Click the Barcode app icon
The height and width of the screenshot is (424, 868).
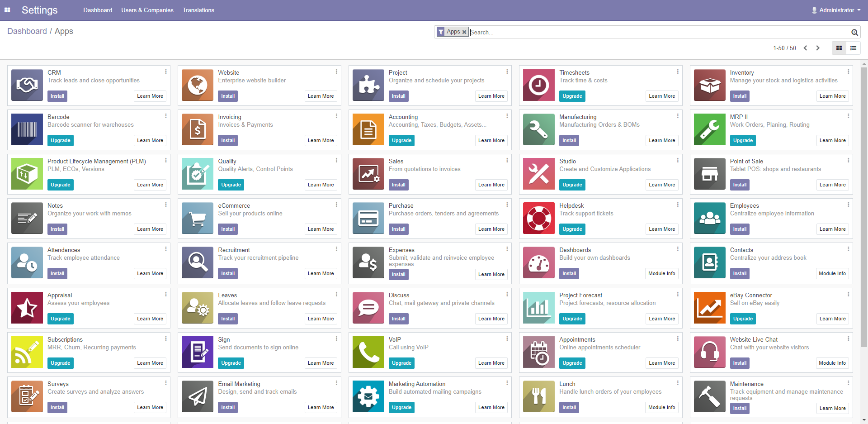(x=27, y=129)
